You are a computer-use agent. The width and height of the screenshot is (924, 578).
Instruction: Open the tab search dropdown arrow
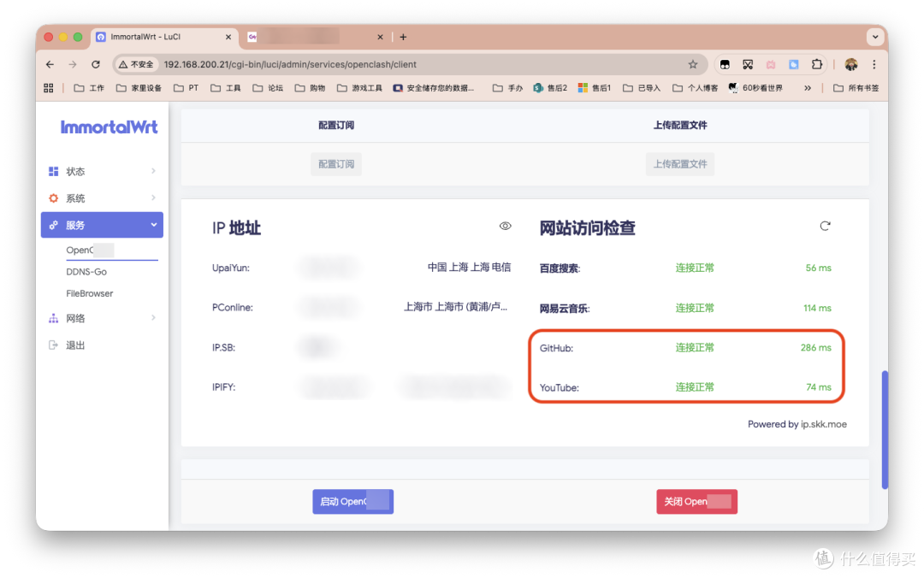tap(875, 37)
